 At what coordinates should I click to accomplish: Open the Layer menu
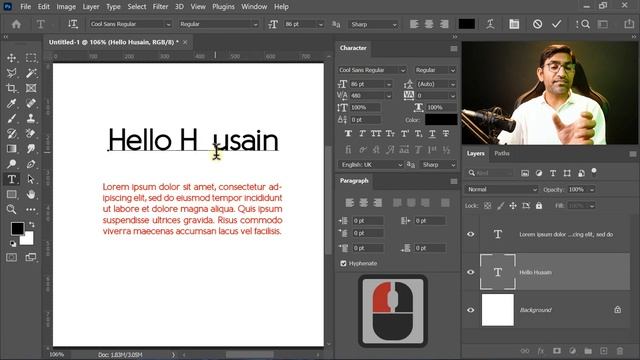91,7
